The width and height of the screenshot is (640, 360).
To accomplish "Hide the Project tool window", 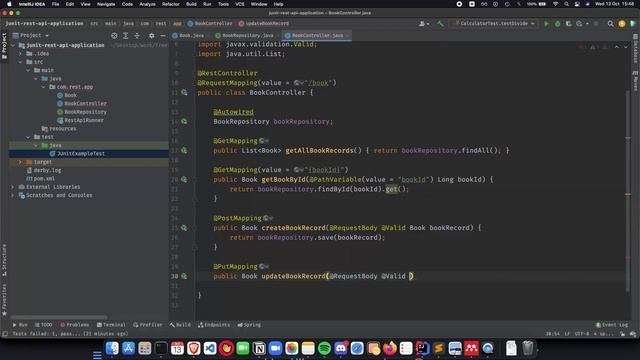I will tap(163, 36).
